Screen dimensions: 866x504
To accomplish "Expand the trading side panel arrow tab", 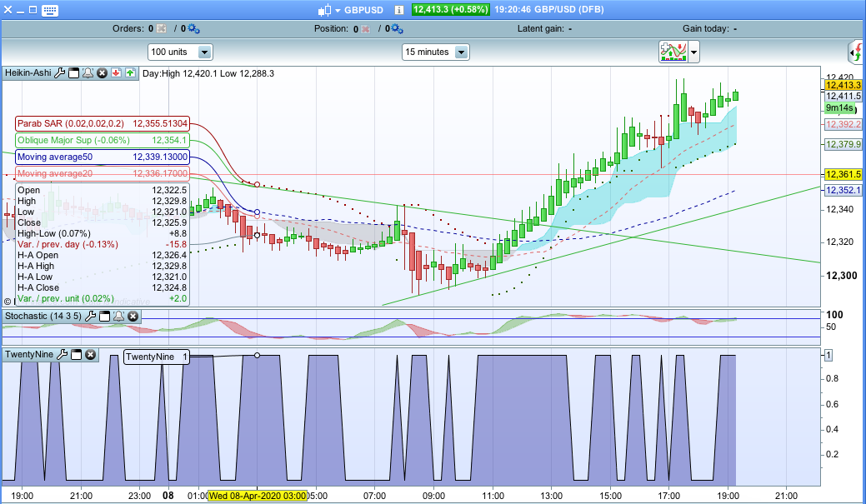I will tap(855, 52).
